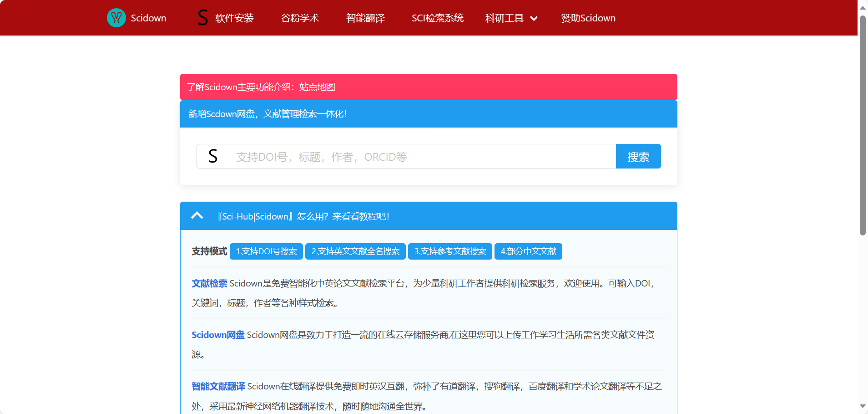
Task: Click the S icon beside 软件安装
Action: pos(203,18)
